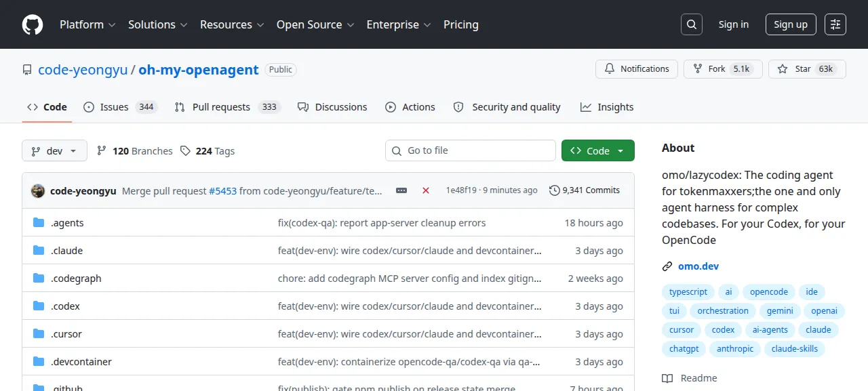Open the Readme link in About
868x391 pixels.
point(690,378)
